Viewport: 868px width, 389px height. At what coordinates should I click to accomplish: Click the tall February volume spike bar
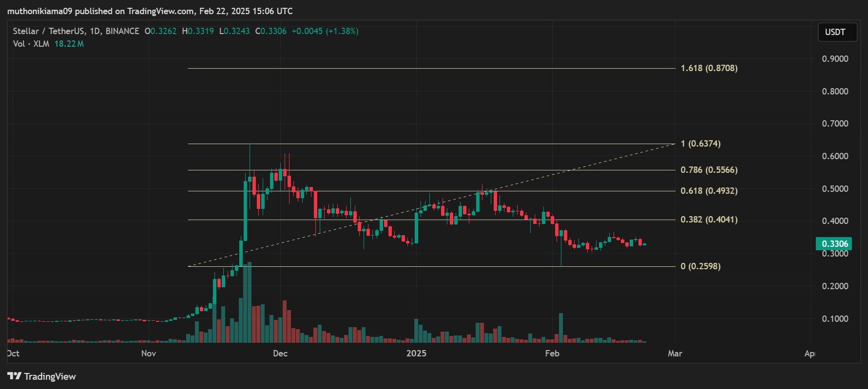(x=561, y=328)
